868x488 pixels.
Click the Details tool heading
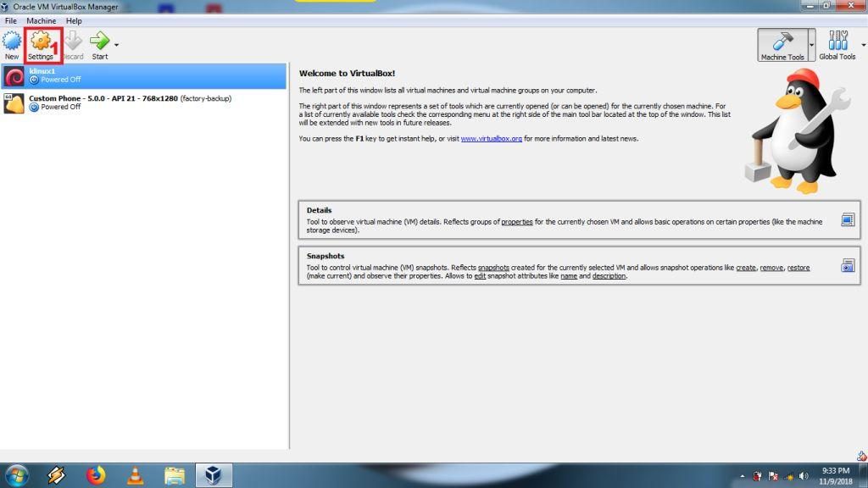pyautogui.click(x=319, y=210)
